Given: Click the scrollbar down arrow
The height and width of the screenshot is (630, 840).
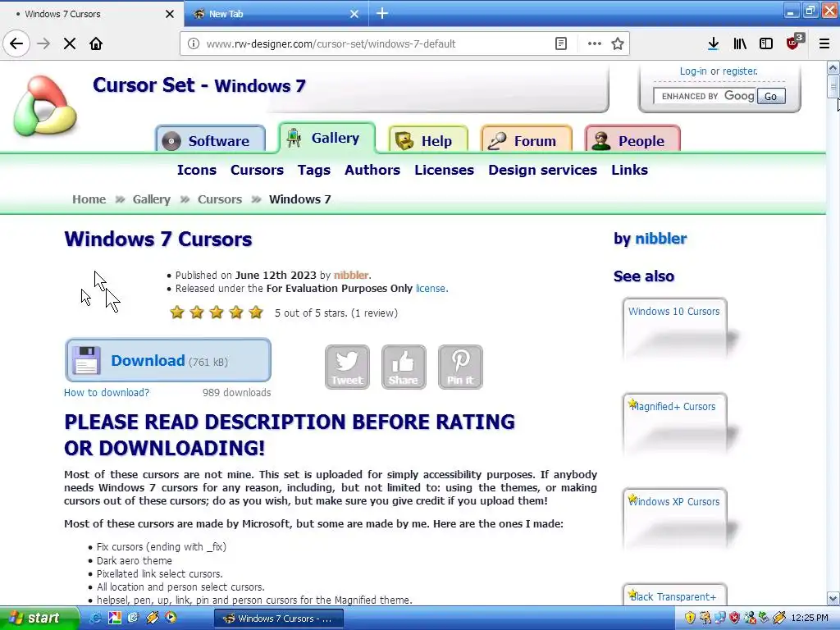Looking at the screenshot, I should [x=833, y=598].
